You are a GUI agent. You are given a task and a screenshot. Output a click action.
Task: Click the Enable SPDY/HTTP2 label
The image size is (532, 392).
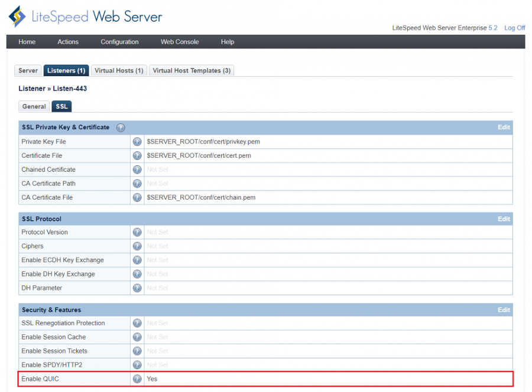coord(51,365)
